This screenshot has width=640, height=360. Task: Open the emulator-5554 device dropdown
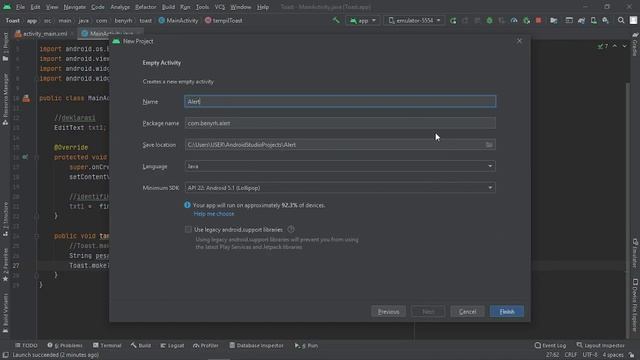point(414,20)
